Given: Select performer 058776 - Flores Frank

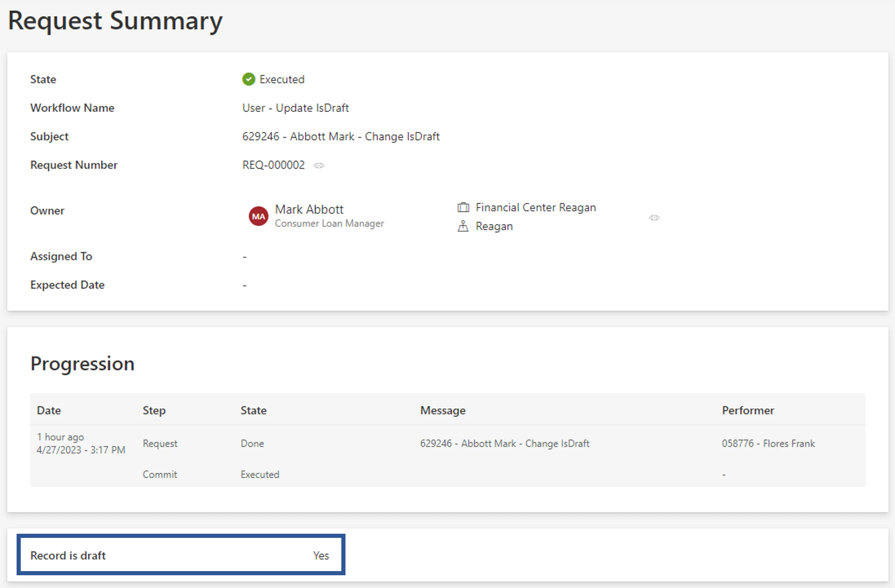Looking at the screenshot, I should pos(768,444).
